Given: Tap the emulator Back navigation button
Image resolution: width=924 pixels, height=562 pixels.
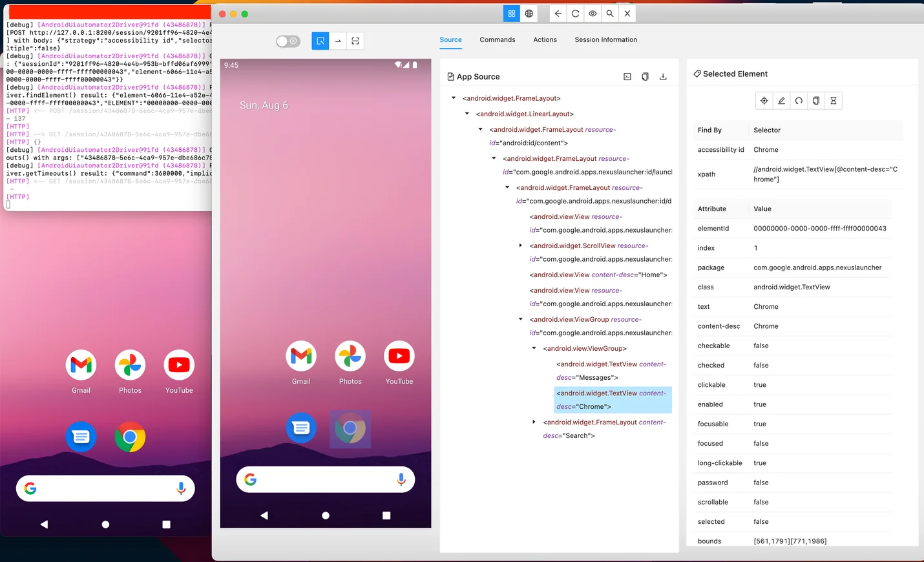Looking at the screenshot, I should [x=44, y=525].
